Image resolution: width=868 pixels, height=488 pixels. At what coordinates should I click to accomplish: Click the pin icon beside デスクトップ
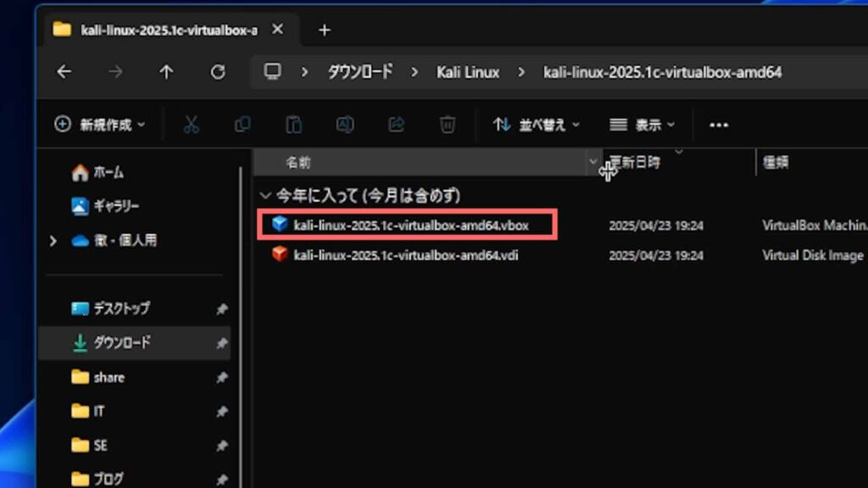(x=222, y=308)
